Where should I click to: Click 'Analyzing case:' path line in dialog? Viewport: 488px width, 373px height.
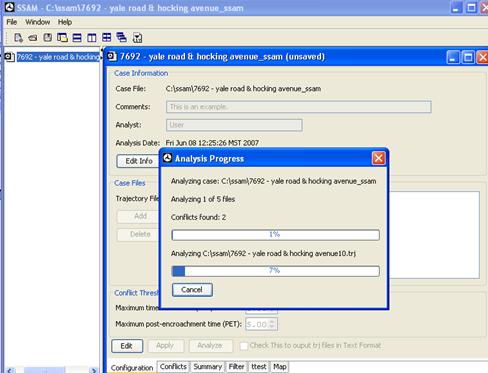[x=274, y=181]
